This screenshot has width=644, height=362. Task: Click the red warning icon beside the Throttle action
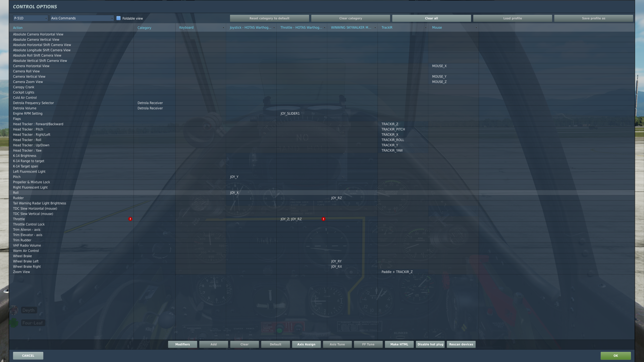(x=130, y=219)
